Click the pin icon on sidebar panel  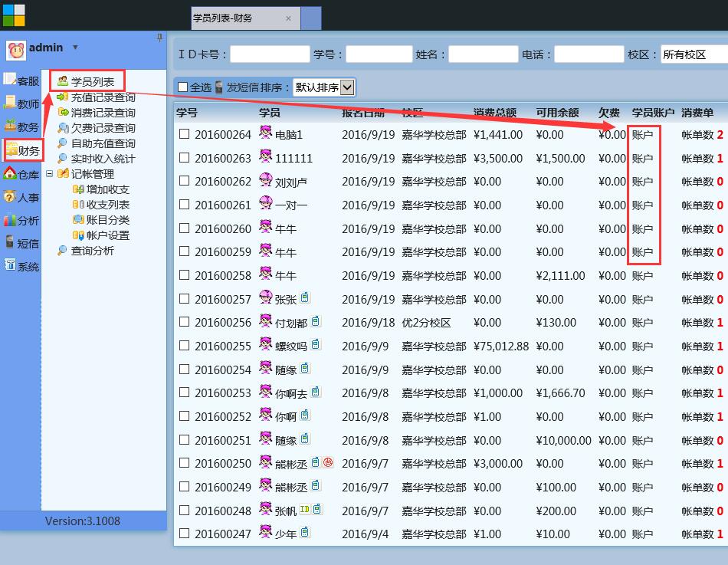pos(159,37)
